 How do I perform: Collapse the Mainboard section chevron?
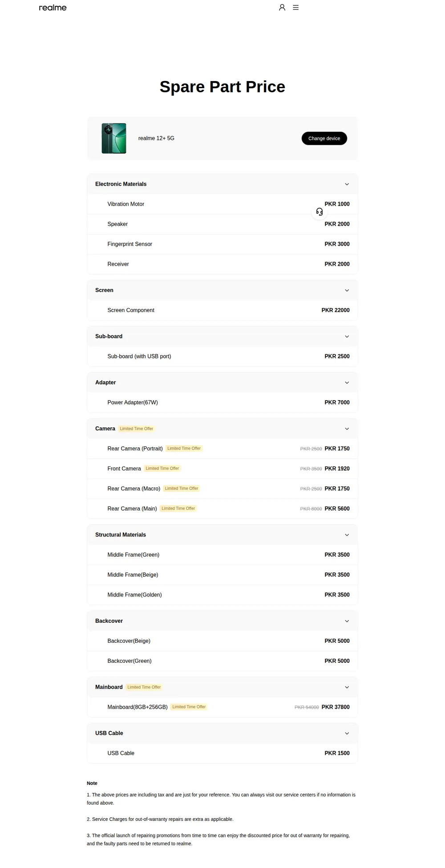tap(347, 687)
